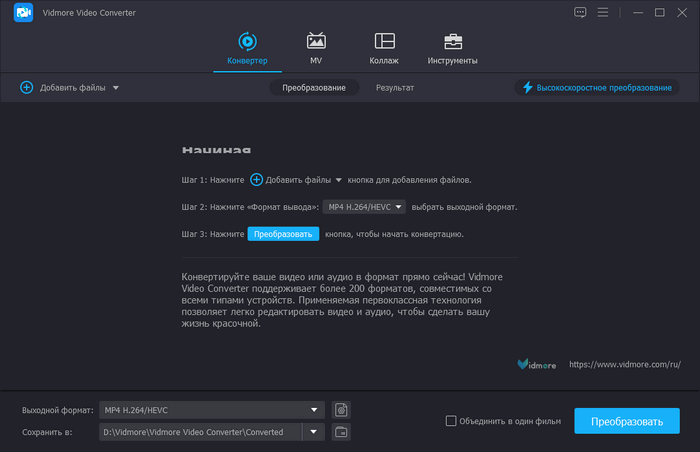Click the large Преобразовать button

tap(627, 421)
